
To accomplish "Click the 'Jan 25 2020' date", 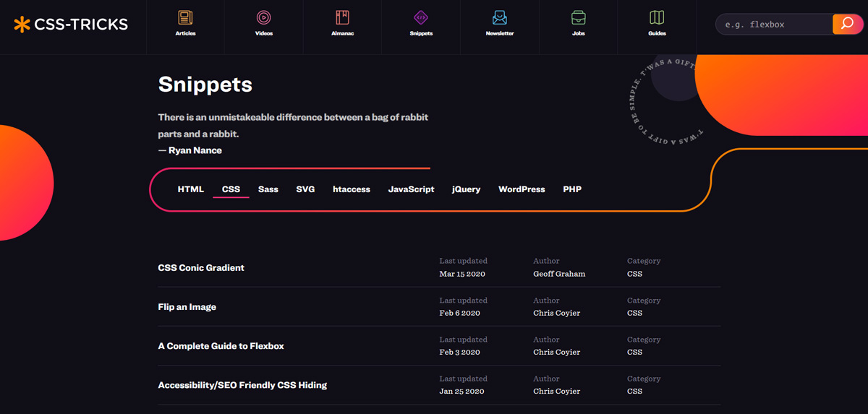I will tap(462, 392).
